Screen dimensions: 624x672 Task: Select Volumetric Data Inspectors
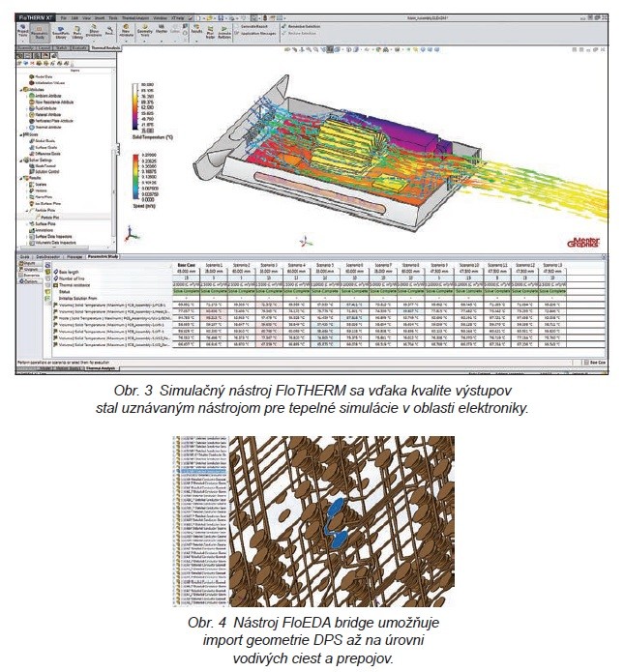pos(52,243)
